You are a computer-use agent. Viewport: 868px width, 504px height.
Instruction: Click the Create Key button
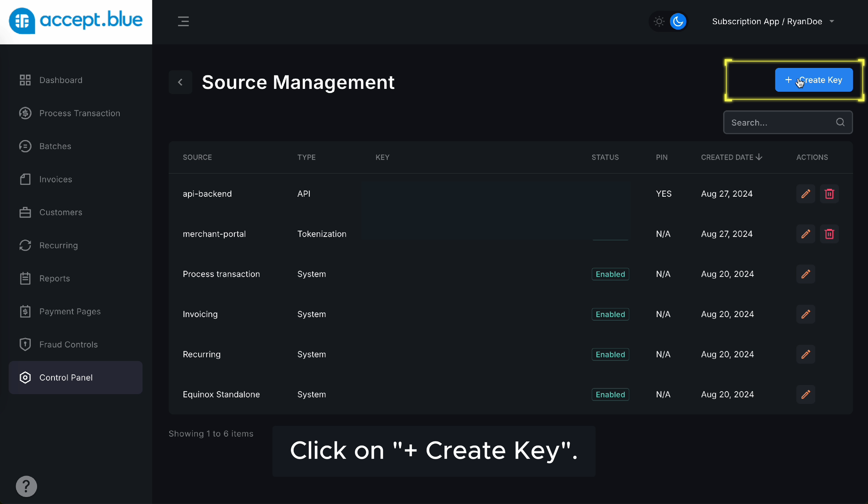[x=814, y=80]
